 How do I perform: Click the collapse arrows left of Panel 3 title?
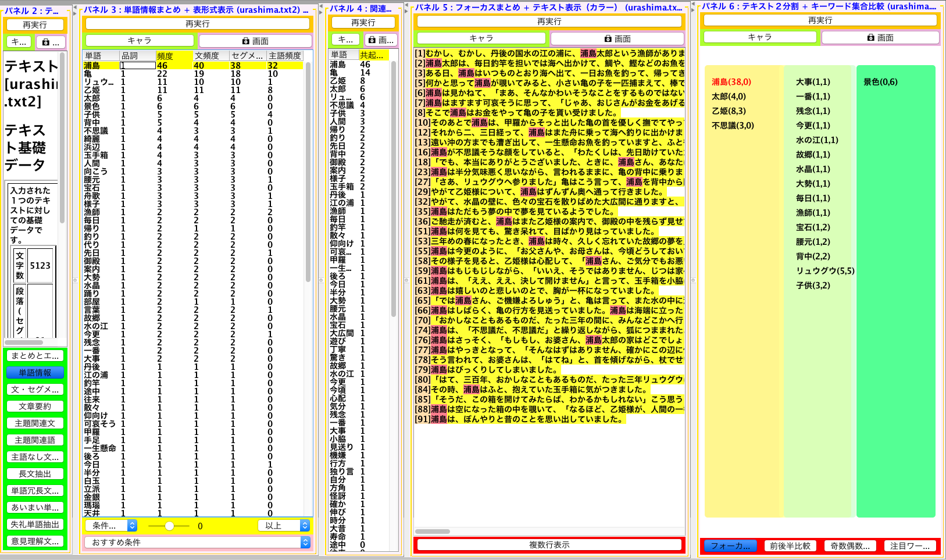[x=75, y=9]
